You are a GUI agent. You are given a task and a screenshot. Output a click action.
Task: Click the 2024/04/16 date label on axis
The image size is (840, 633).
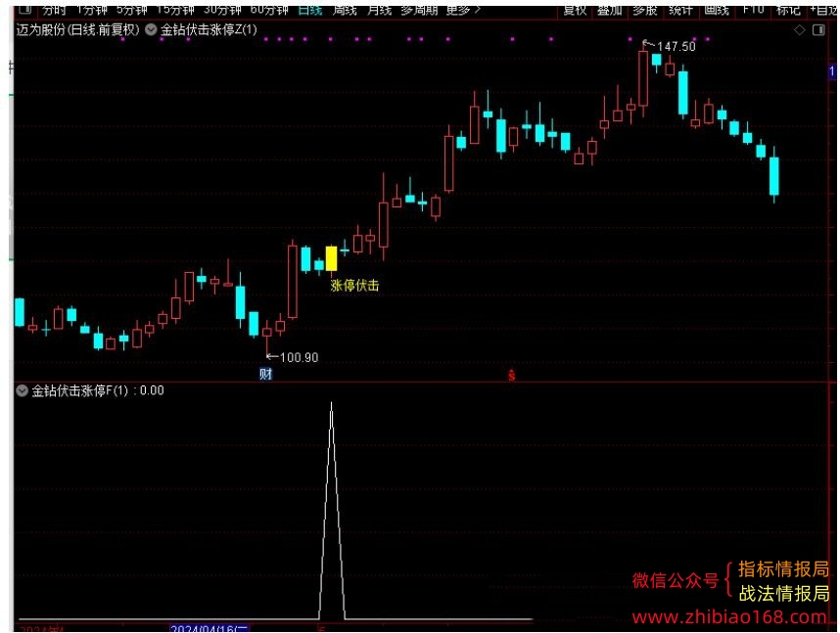pos(210,629)
